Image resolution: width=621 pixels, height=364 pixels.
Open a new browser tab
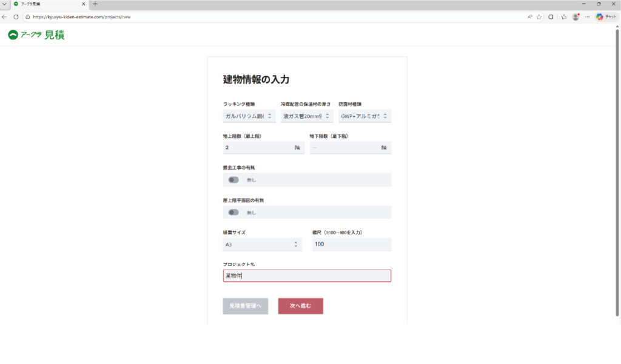(x=95, y=4)
